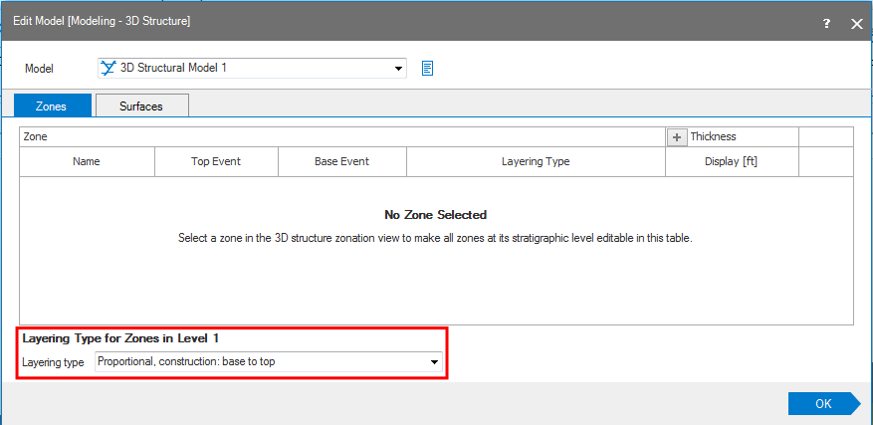The image size is (873, 425).
Task: Select the Proportional base to top field
Action: 260,362
